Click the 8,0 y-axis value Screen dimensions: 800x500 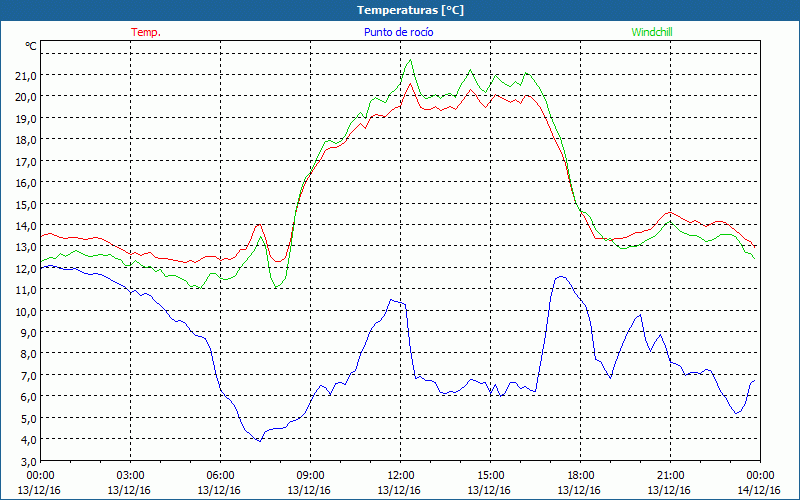click(x=28, y=354)
